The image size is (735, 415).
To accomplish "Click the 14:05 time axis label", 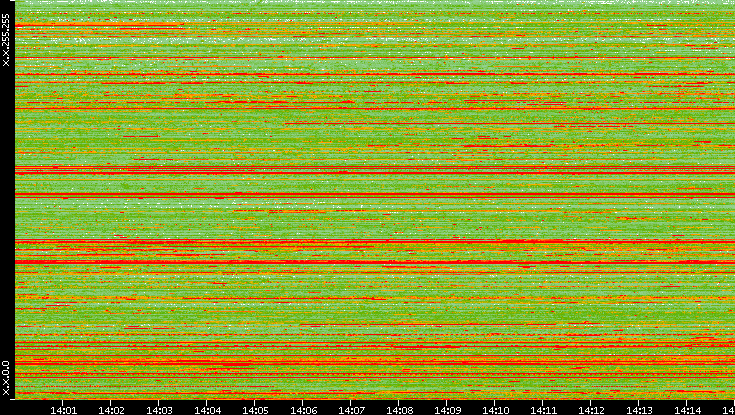I will pyautogui.click(x=255, y=411).
